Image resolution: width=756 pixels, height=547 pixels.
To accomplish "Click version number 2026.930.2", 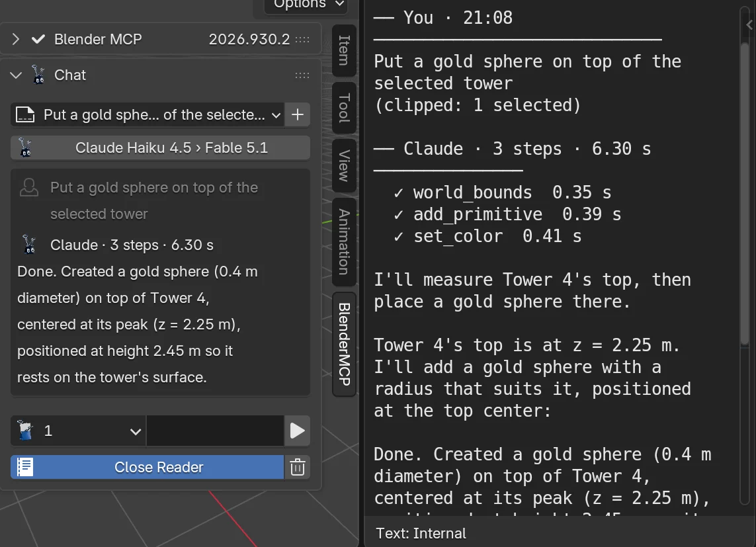I will click(x=249, y=39).
